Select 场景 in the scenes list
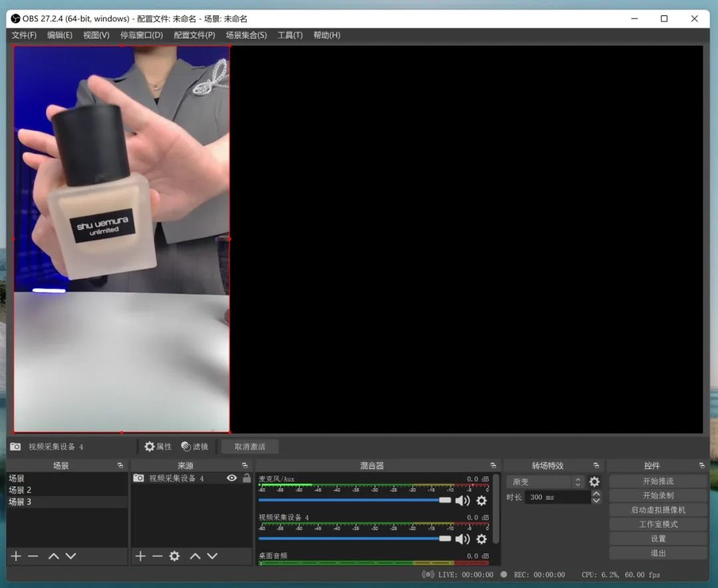This screenshot has width=718, height=588. click(67, 478)
